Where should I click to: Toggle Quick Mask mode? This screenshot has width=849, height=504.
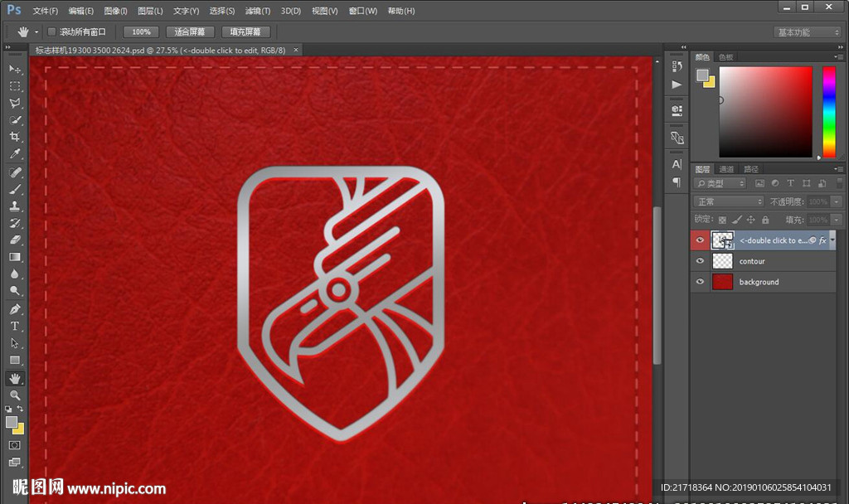tap(15, 445)
